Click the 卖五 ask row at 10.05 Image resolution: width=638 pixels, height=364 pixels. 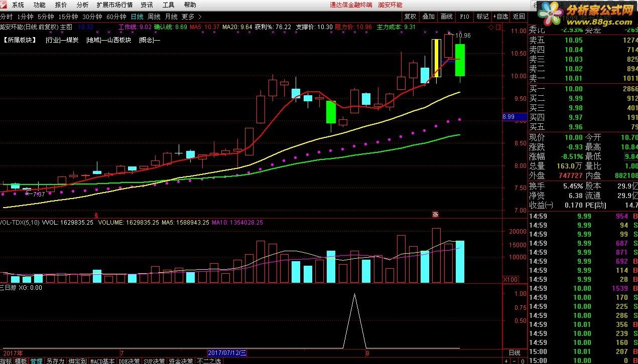[x=582, y=40]
